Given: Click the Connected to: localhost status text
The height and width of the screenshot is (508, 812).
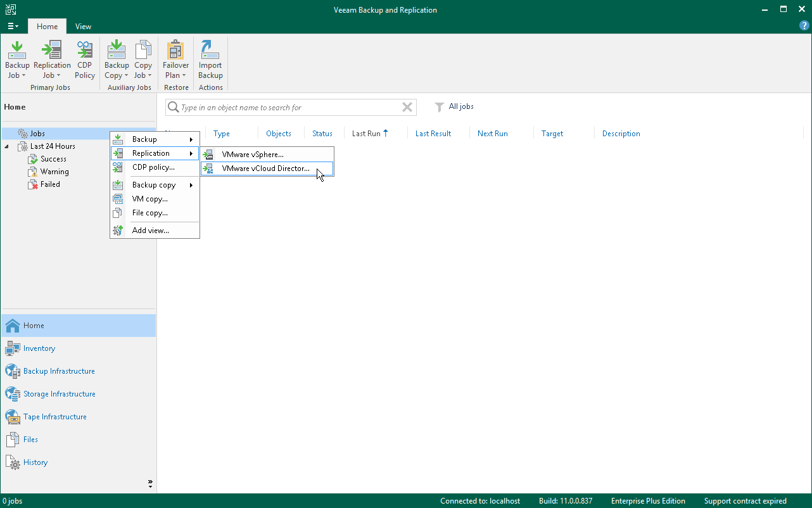Looking at the screenshot, I should (480, 501).
